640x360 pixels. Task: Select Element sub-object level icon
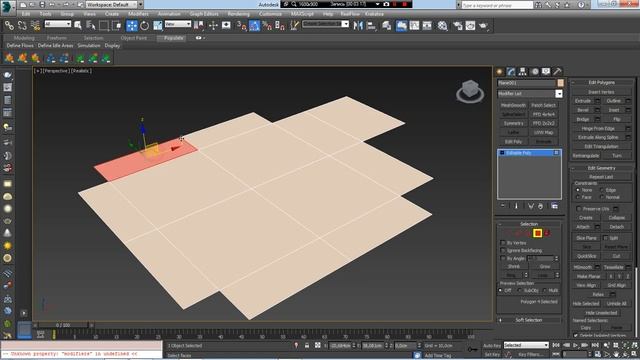point(547,233)
